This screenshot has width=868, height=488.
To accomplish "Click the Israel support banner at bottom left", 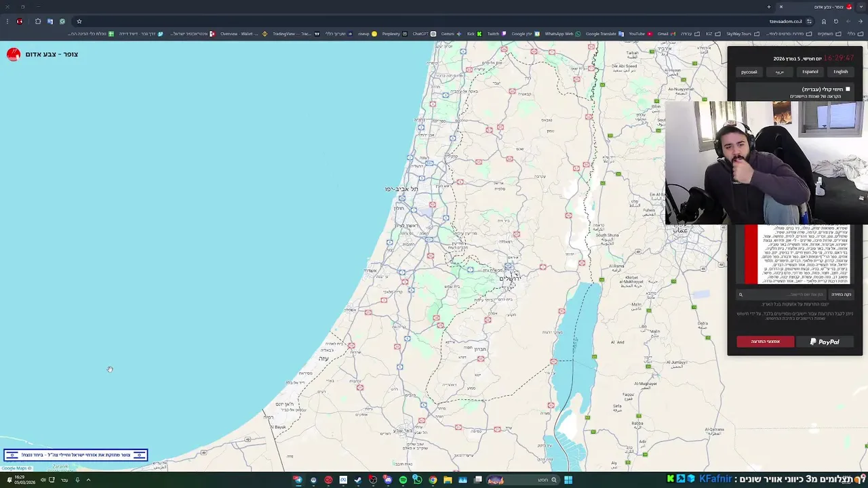I will click(x=75, y=455).
